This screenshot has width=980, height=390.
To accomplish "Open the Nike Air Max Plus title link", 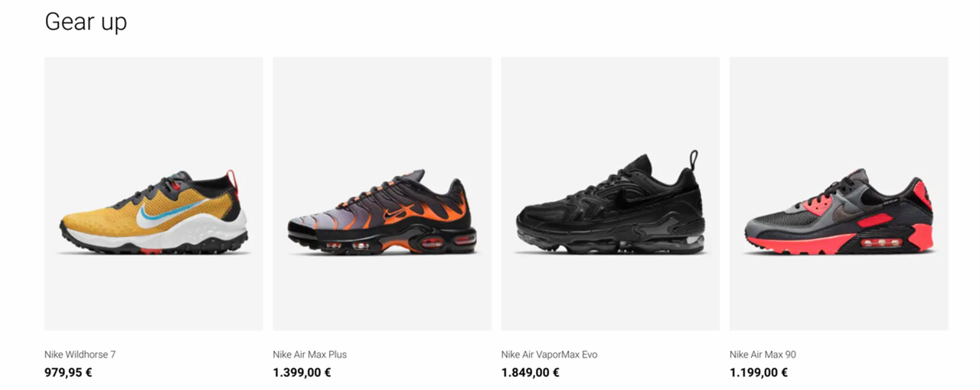I will coord(309,355).
